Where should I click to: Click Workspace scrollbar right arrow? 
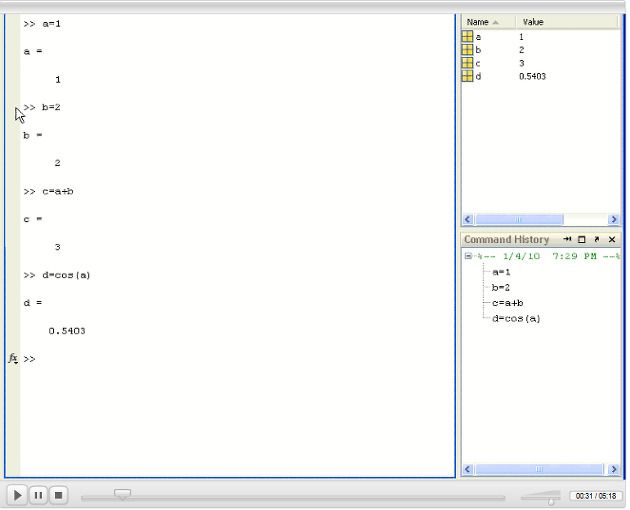click(x=614, y=219)
